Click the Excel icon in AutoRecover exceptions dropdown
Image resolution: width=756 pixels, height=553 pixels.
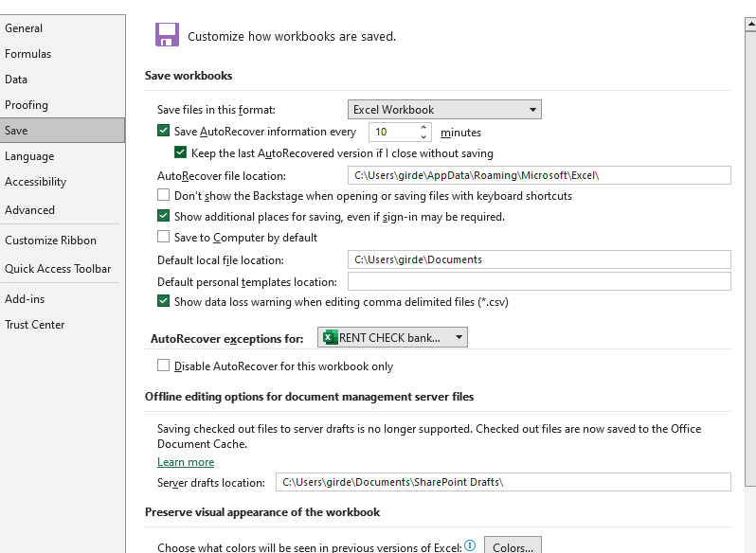click(x=330, y=338)
